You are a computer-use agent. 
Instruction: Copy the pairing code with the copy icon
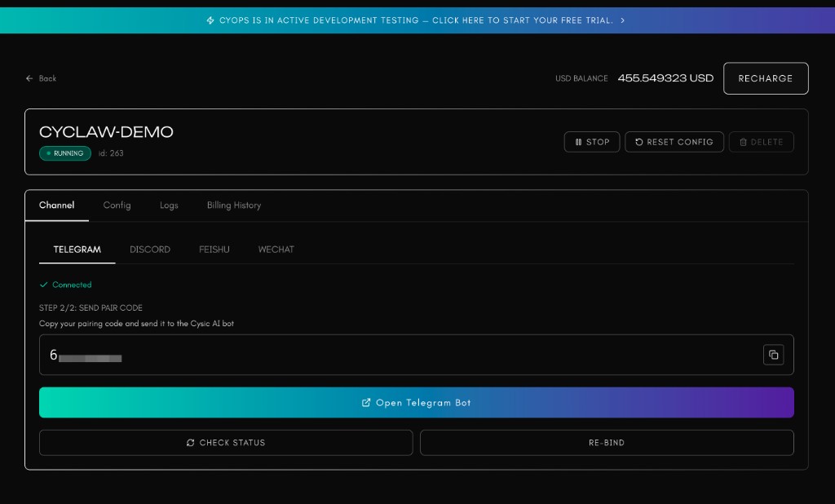coord(773,355)
